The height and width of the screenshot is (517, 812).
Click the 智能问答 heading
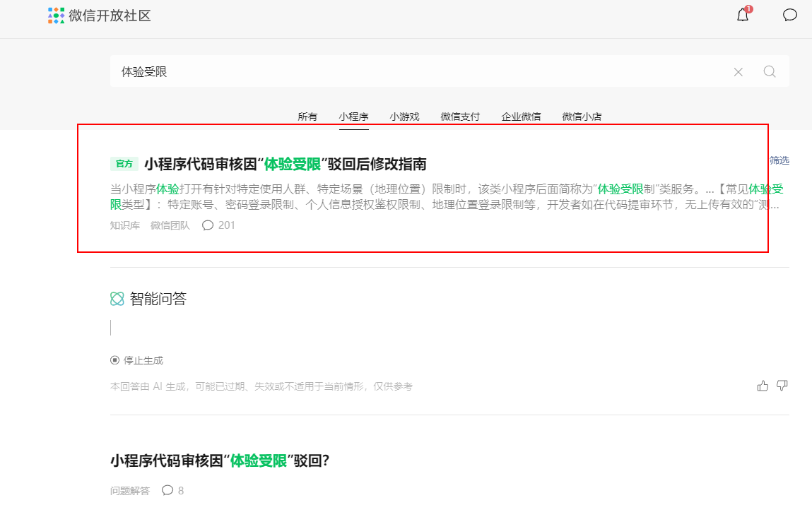click(158, 299)
